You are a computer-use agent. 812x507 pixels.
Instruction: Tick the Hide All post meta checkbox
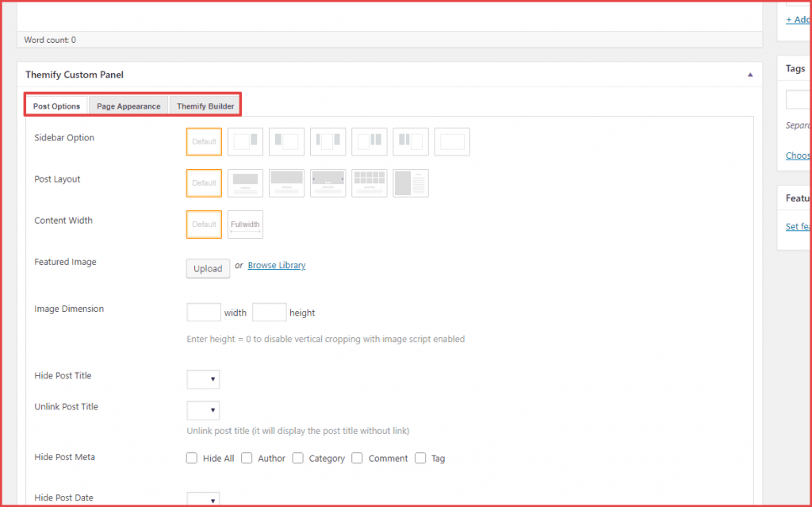tap(192, 459)
